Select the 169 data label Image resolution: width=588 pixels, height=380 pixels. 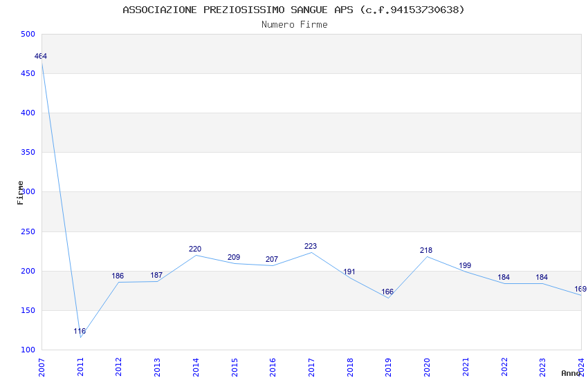580,289
